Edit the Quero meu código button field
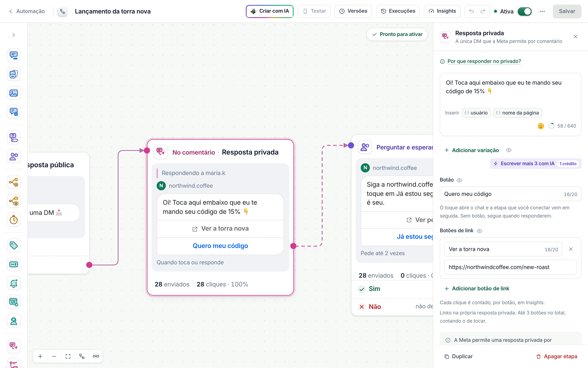588x368 pixels. point(510,194)
